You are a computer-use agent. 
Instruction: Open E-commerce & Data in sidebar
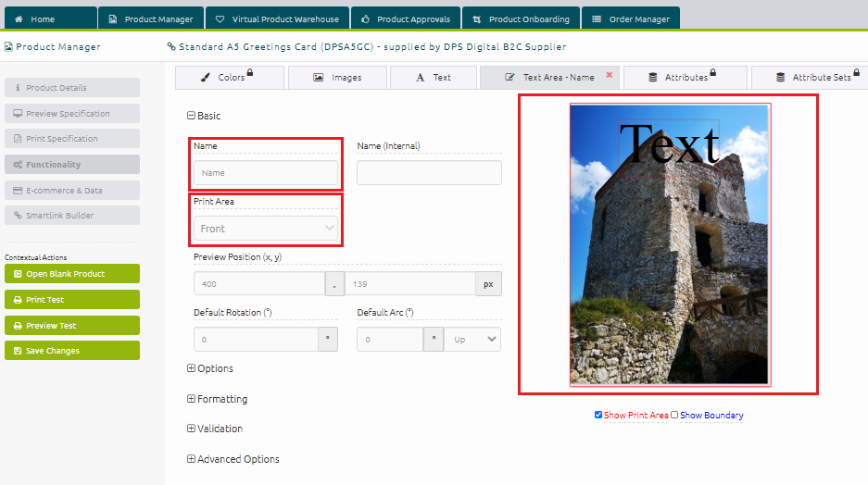pos(72,191)
